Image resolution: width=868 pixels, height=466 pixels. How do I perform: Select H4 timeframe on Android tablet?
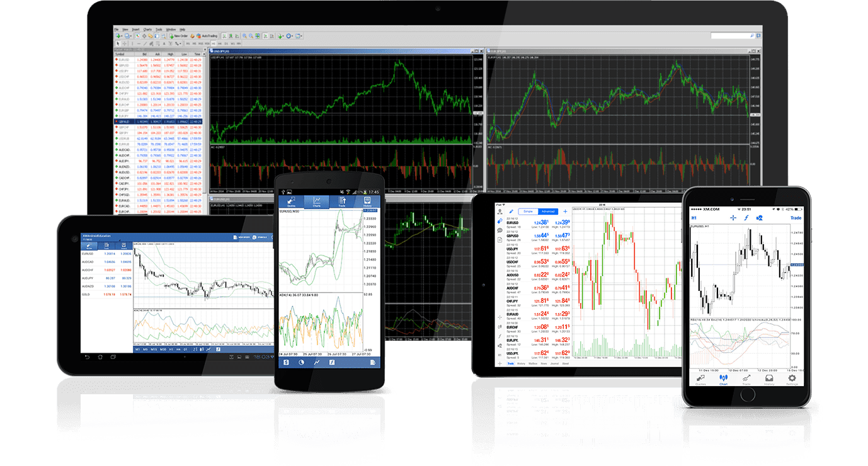point(178,349)
